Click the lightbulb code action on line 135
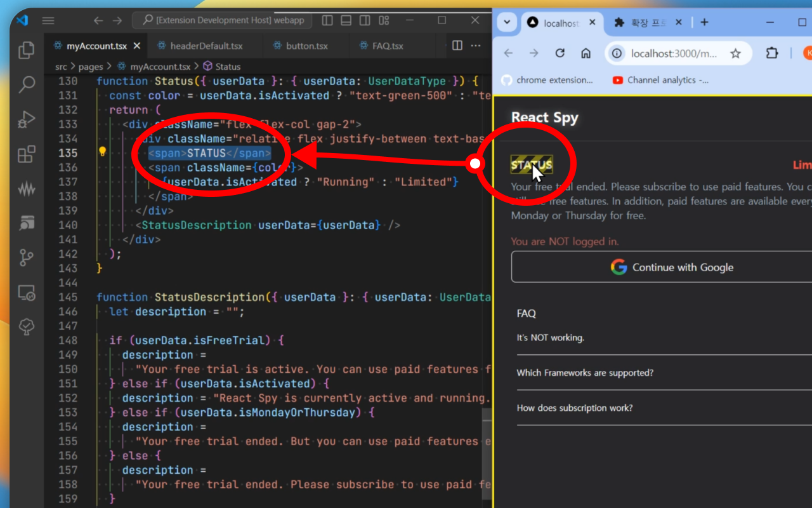 (102, 152)
